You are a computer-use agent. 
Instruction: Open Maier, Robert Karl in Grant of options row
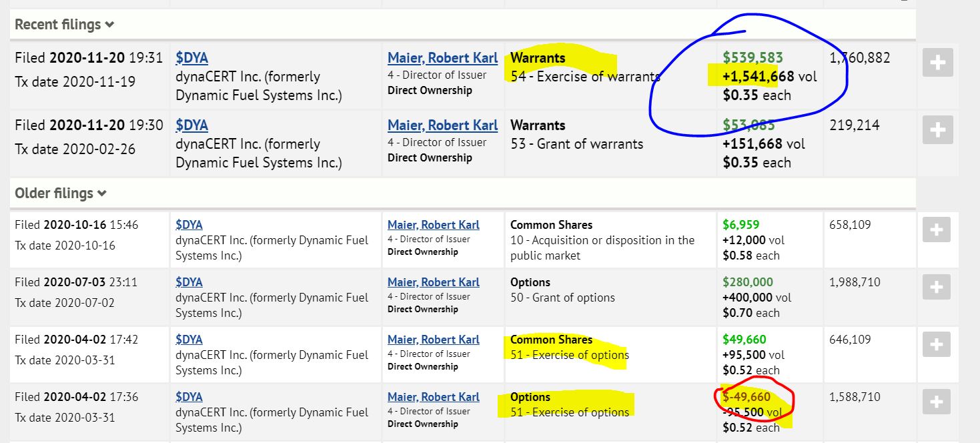pyautogui.click(x=434, y=282)
